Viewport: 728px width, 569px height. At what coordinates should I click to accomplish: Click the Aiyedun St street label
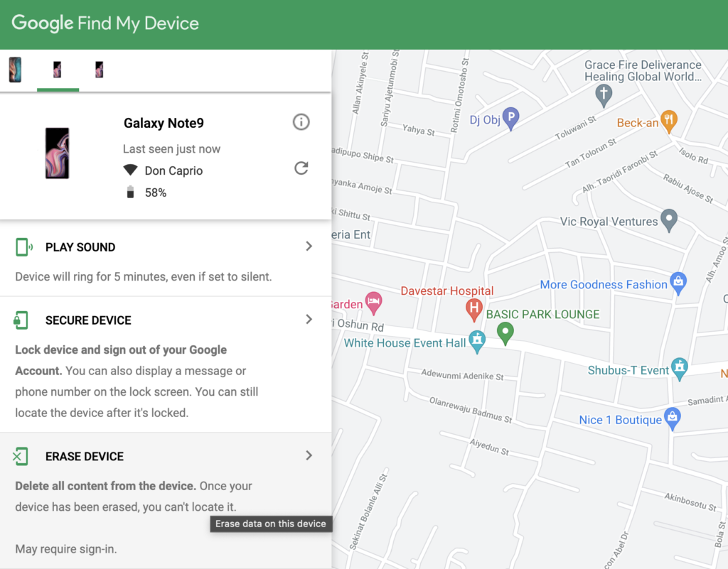pos(489,447)
